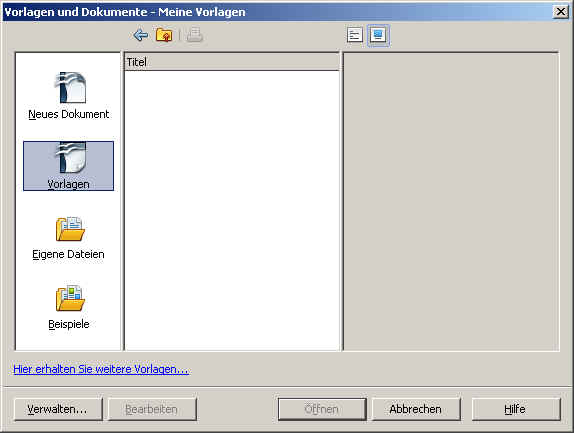The image size is (574, 433).
Task: Click the Titel column header
Action: pyautogui.click(x=232, y=62)
